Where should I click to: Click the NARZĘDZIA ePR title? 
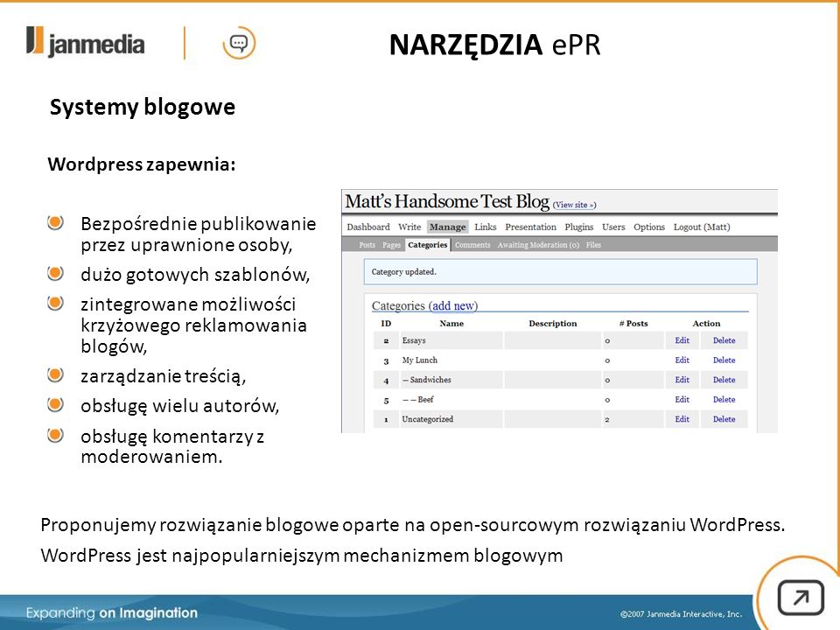coord(494,45)
